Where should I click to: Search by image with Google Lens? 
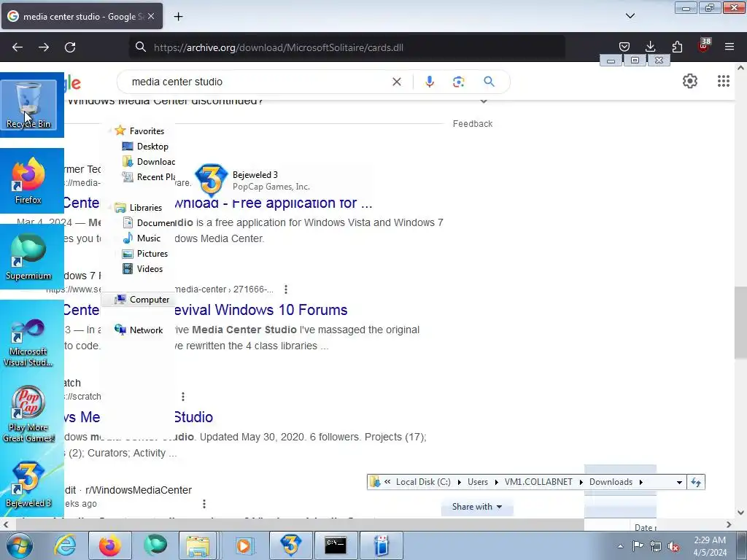point(459,82)
